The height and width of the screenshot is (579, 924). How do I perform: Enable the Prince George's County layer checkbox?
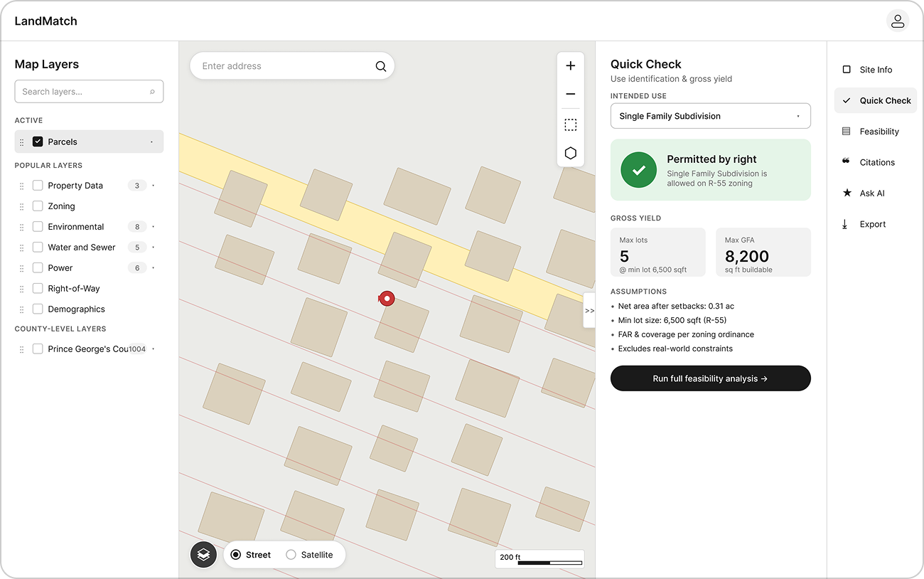(x=38, y=349)
